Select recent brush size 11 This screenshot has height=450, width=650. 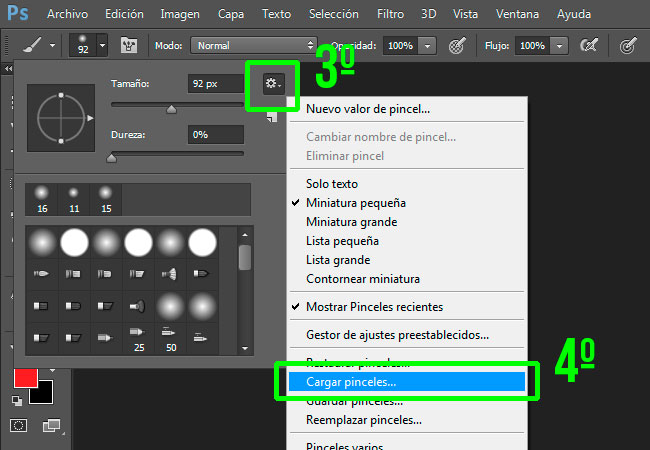coord(73,199)
